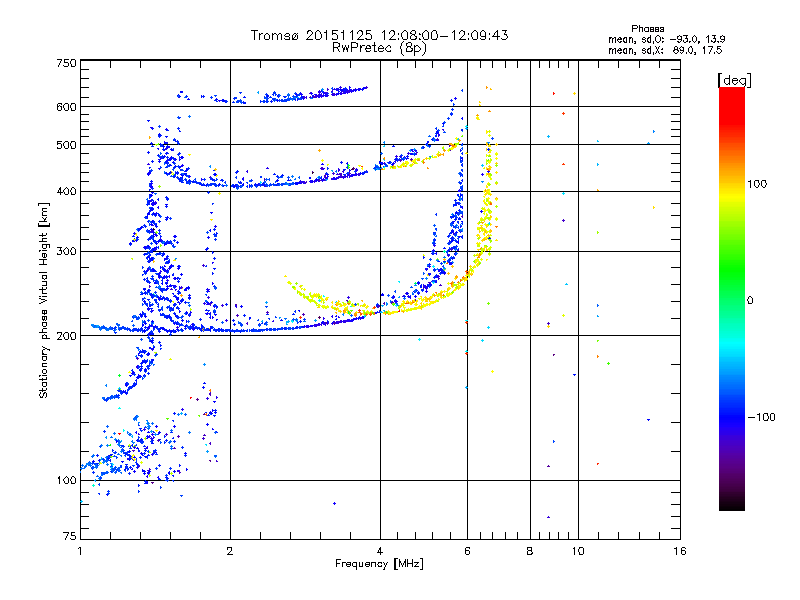
Task: Click x-axis tick label '4'
Action: [x=380, y=551]
